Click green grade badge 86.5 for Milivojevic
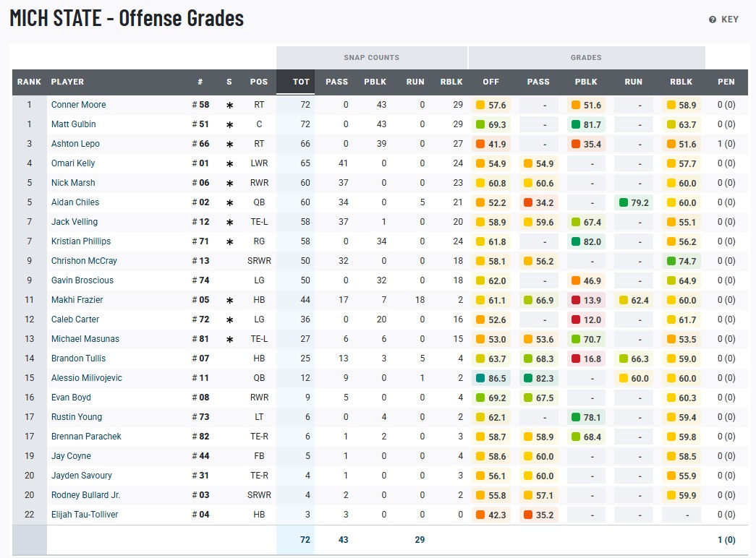The height and width of the screenshot is (558, 756). [491, 378]
